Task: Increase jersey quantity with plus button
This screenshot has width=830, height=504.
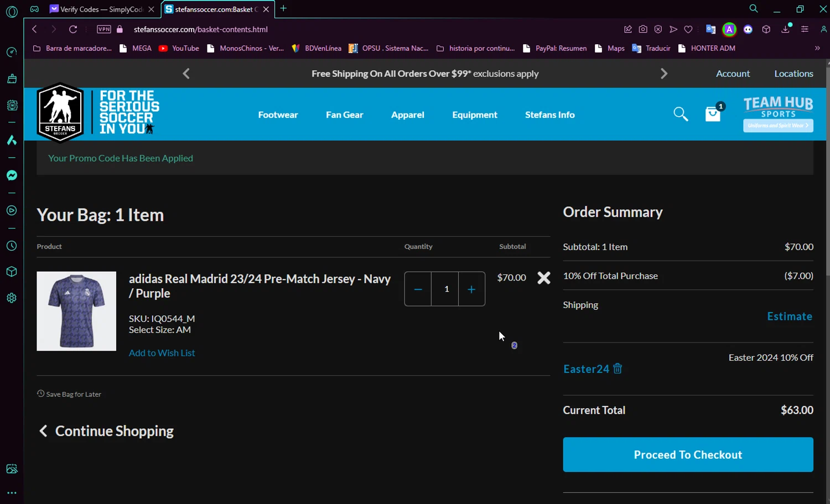Action: click(x=471, y=289)
